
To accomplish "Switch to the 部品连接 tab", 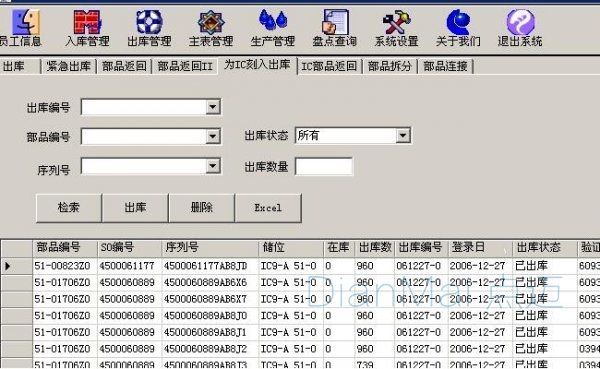I will point(445,66).
